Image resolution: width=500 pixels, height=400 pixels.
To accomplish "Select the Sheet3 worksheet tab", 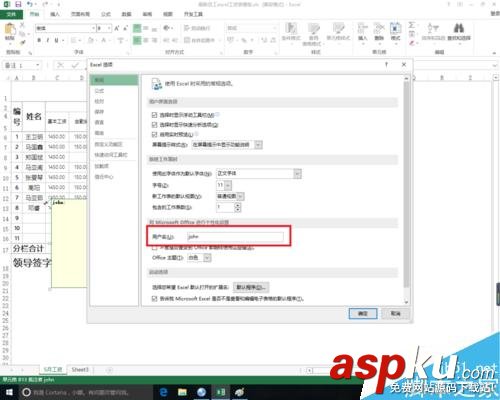I will [x=80, y=370].
